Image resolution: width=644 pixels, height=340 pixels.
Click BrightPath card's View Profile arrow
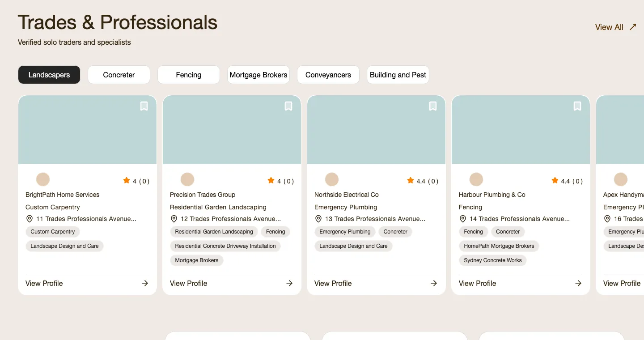tap(145, 283)
